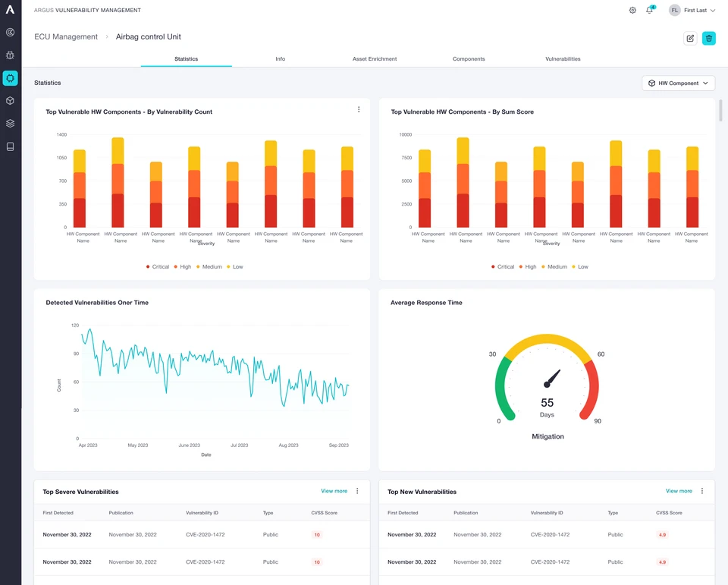728x585 pixels.
Task: Click CVSS Score header in Top Severe table
Action: (x=324, y=513)
